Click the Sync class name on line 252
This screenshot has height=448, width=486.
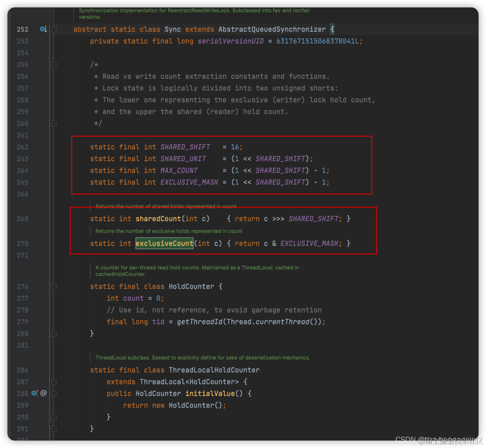coord(173,30)
